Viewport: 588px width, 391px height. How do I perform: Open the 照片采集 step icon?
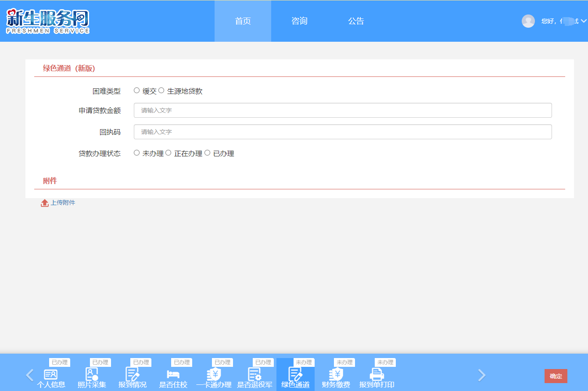coord(92,374)
